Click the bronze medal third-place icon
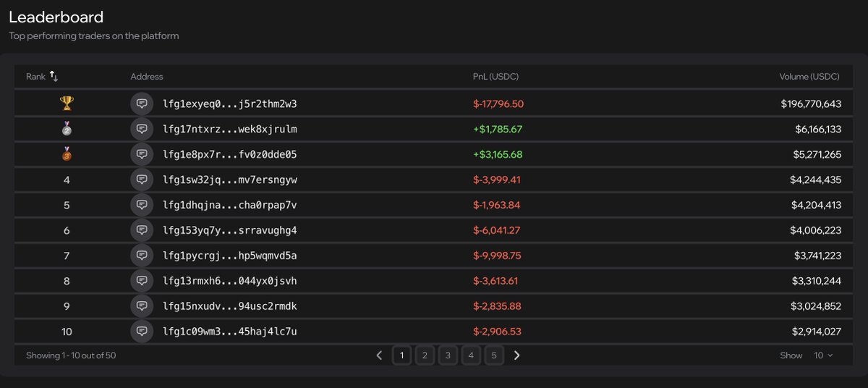Screen dimensions: 868x388 pos(67,154)
